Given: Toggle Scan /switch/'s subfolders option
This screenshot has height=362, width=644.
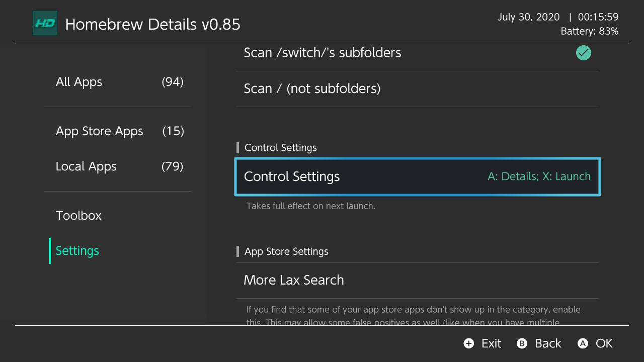Looking at the screenshot, I should click(322, 53).
